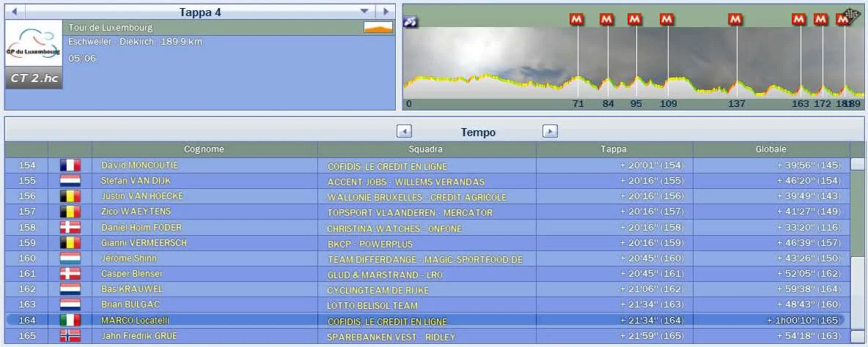The image size is (868, 347).
Task: Sort by Squadra column header
Action: coord(426,149)
